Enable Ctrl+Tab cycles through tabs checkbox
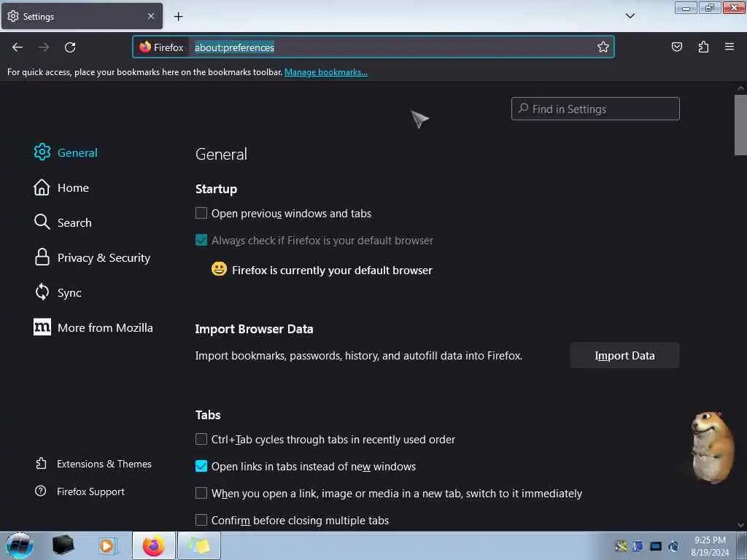The height and width of the screenshot is (560, 747). click(x=201, y=439)
